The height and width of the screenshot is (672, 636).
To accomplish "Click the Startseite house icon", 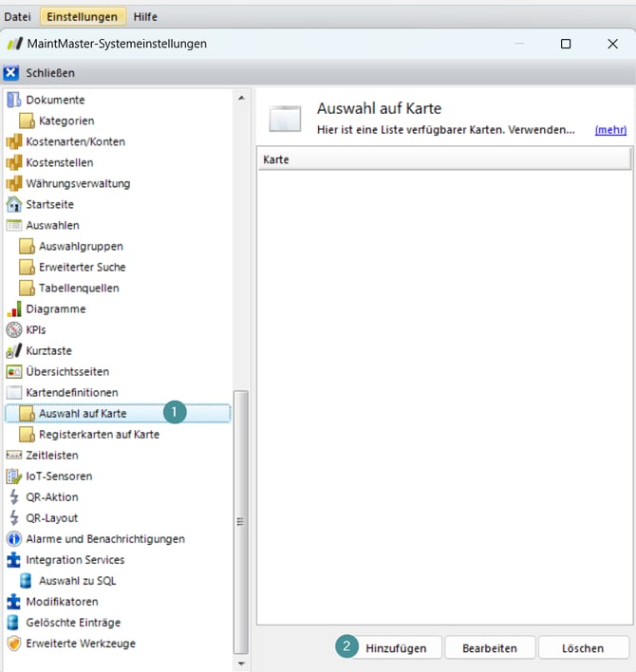I will (x=13, y=205).
